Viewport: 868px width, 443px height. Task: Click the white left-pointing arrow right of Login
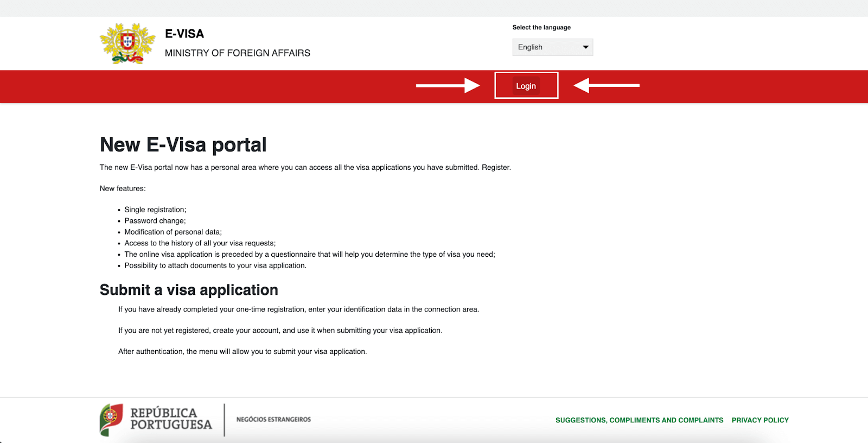tap(607, 86)
